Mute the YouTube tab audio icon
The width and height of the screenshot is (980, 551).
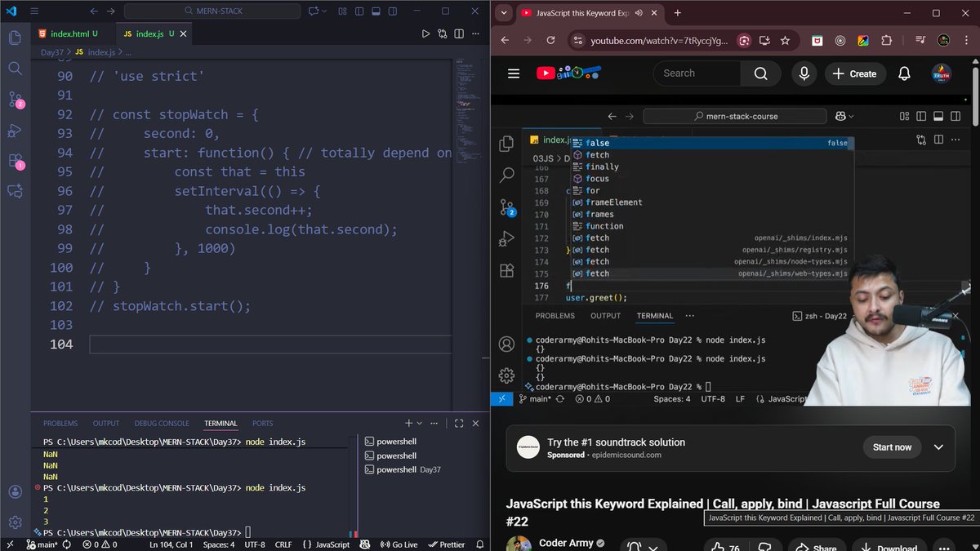pyautogui.click(x=638, y=13)
